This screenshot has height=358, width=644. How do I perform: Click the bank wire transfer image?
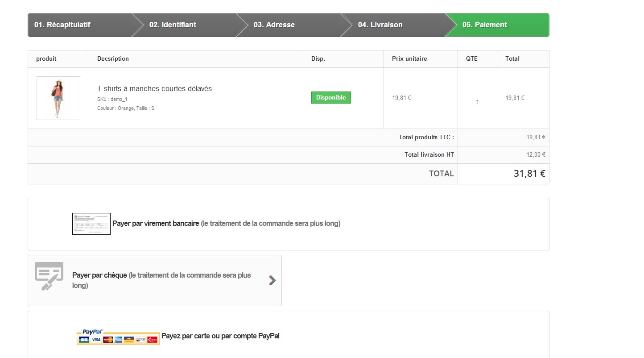point(91,224)
